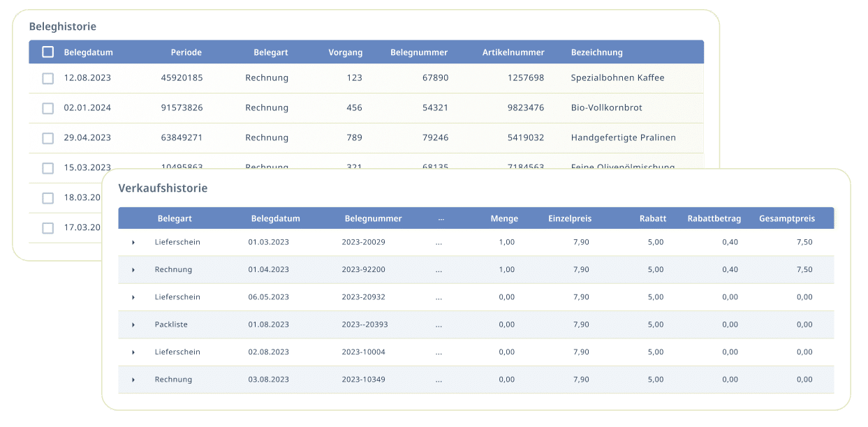Tick the checkbox for Handgefertigte Pralinen row
This screenshot has width=868, height=427.
[x=48, y=138]
